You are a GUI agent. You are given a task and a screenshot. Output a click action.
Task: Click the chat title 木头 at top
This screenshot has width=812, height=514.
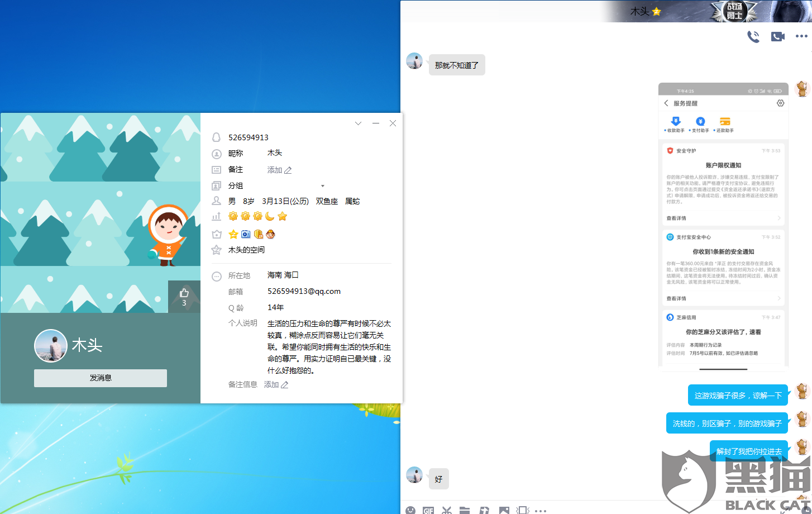(x=639, y=11)
